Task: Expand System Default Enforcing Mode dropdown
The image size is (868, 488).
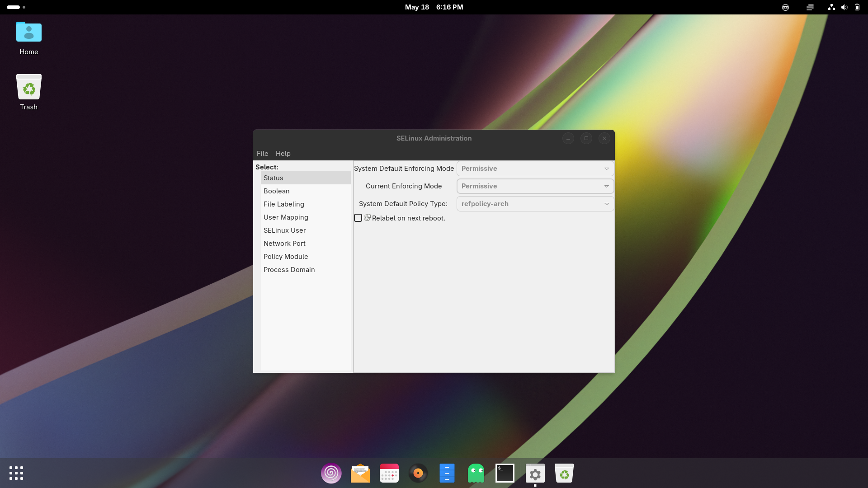Action: [x=535, y=169]
